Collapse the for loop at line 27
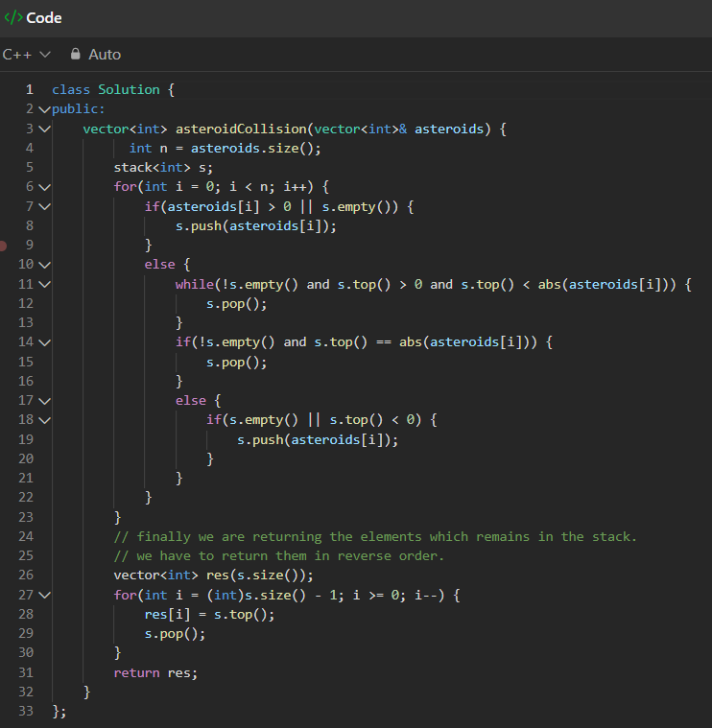 [x=44, y=595]
